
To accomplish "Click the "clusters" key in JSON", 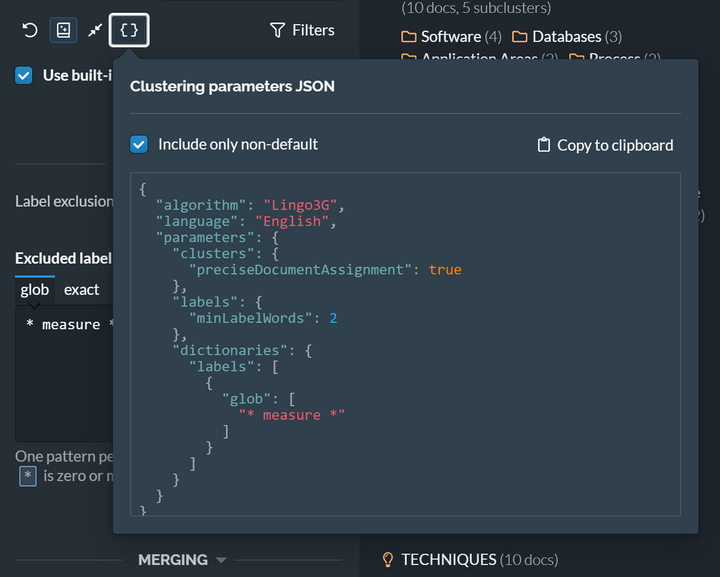I will [x=214, y=253].
